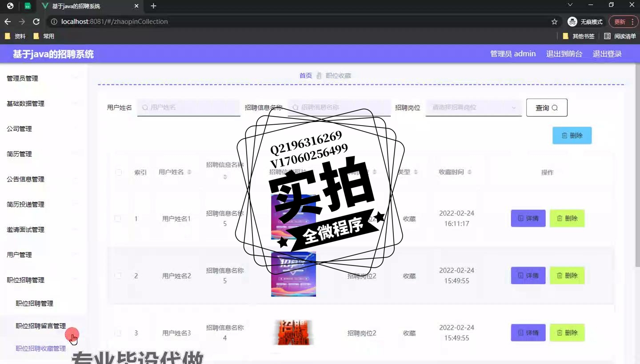Open the 其他书签 folder
640x364 pixels.
point(578,36)
